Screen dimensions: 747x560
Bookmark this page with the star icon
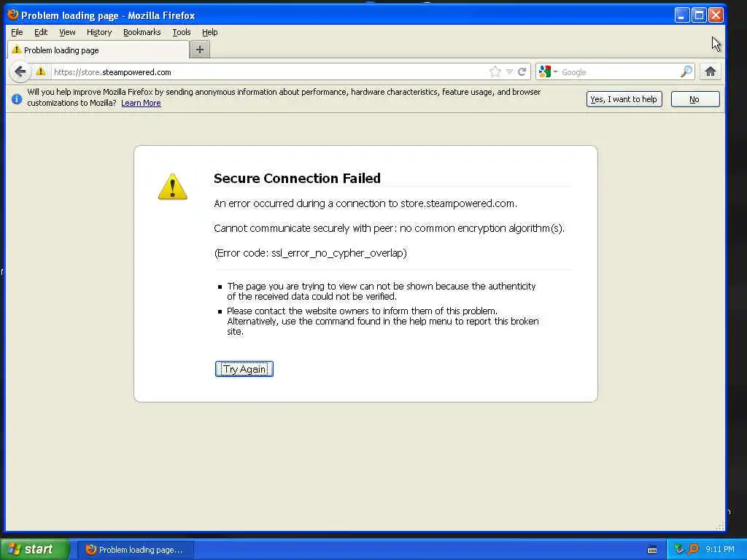495,72
